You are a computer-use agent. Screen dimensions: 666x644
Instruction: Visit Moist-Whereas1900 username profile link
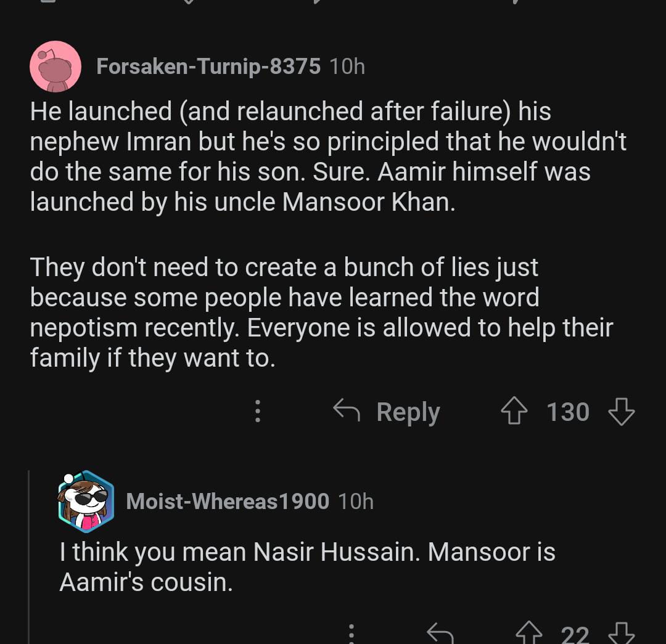point(227,501)
